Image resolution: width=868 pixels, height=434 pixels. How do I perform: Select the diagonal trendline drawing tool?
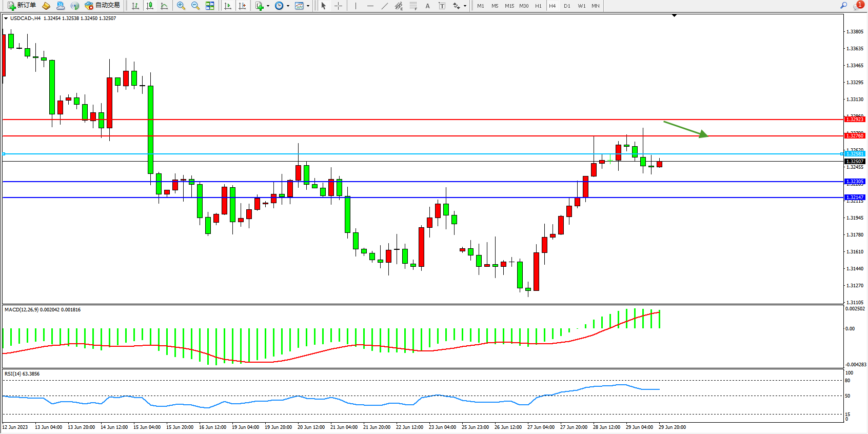(x=384, y=6)
